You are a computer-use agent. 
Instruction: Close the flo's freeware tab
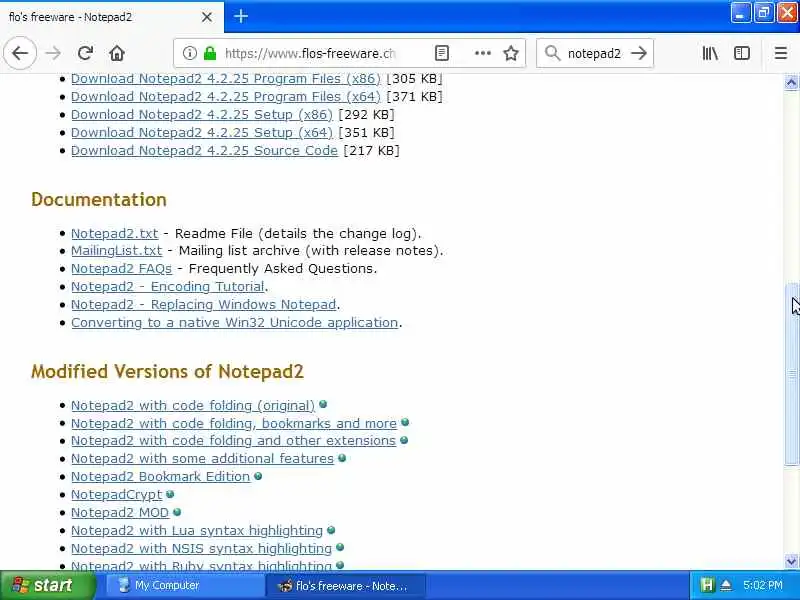pyautogui.click(x=207, y=17)
